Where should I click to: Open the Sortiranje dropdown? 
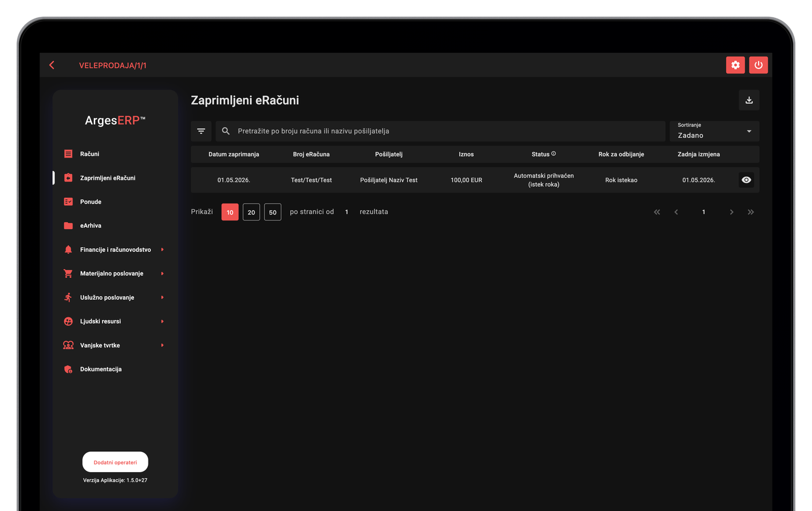(715, 131)
